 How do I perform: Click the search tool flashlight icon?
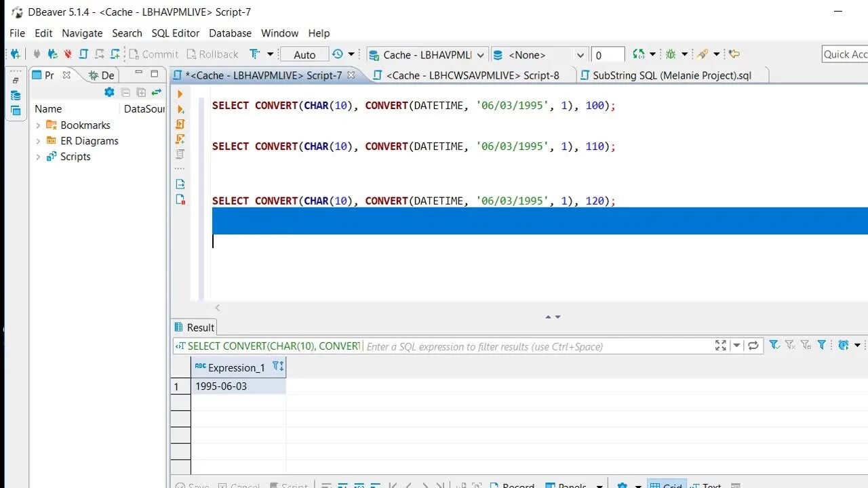tap(703, 54)
